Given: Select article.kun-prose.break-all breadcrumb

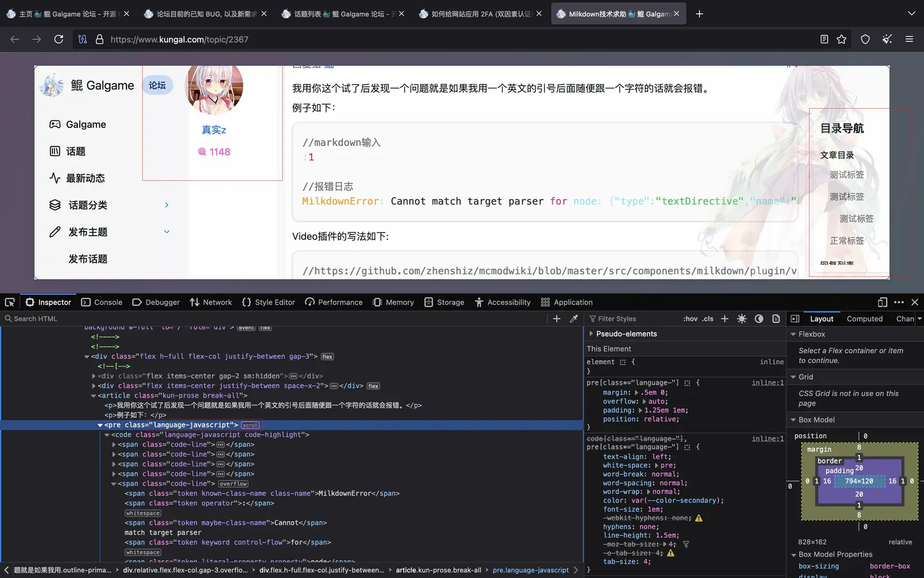Looking at the screenshot, I should tap(438, 570).
